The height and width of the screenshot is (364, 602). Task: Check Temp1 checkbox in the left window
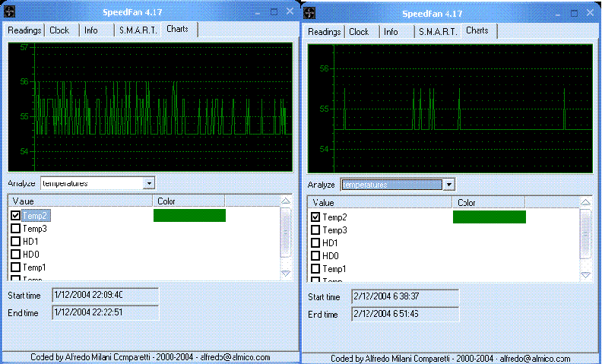(15, 267)
